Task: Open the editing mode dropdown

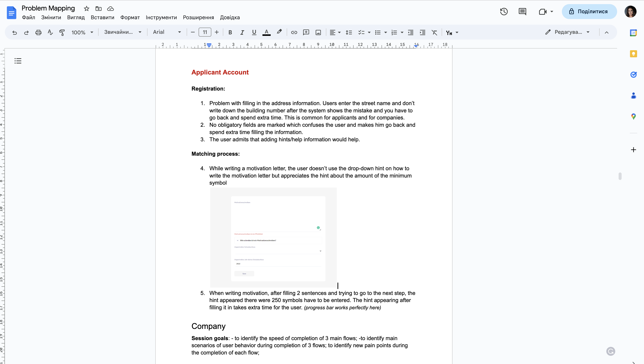Action: (567, 32)
